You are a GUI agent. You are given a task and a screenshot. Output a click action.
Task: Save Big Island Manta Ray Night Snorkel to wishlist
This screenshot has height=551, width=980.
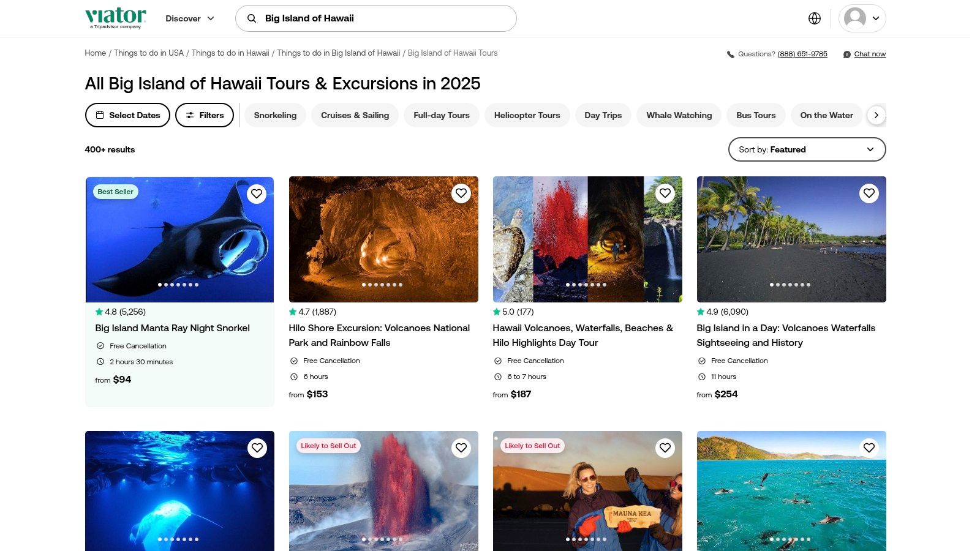[x=257, y=193]
